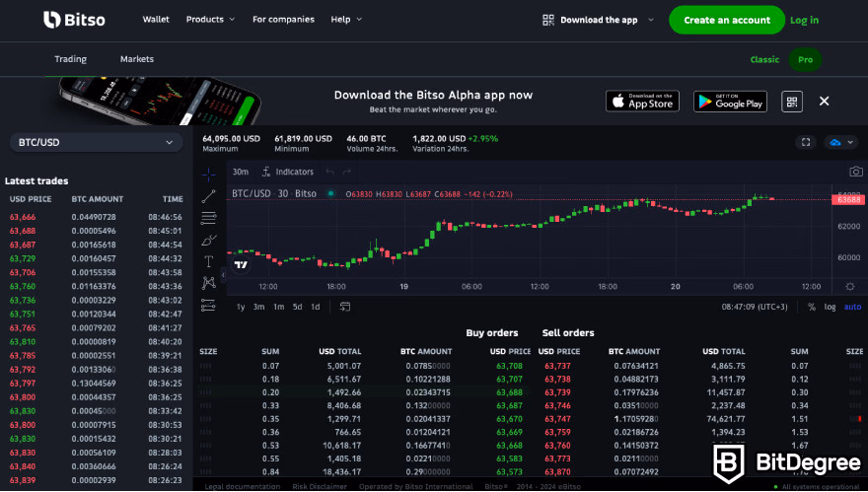The image size is (868, 492).
Task: Click the Legal documentation footer link
Action: [x=242, y=486]
